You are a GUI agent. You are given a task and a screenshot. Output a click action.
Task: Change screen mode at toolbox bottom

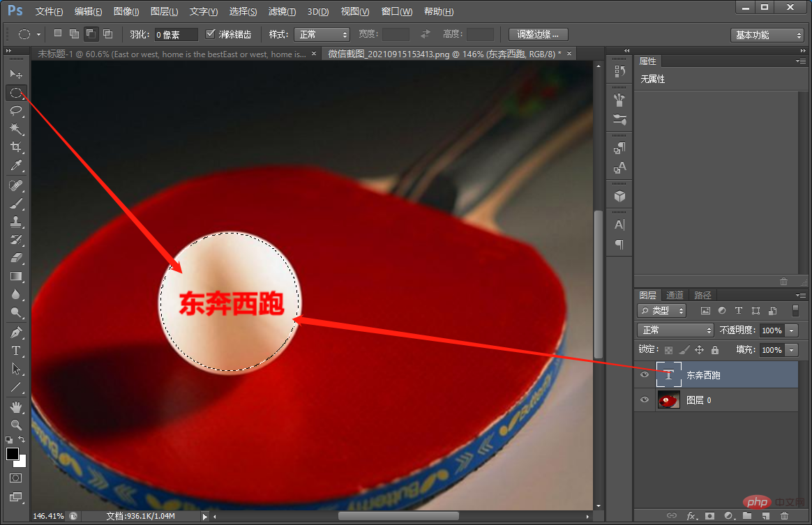pyautogui.click(x=16, y=498)
